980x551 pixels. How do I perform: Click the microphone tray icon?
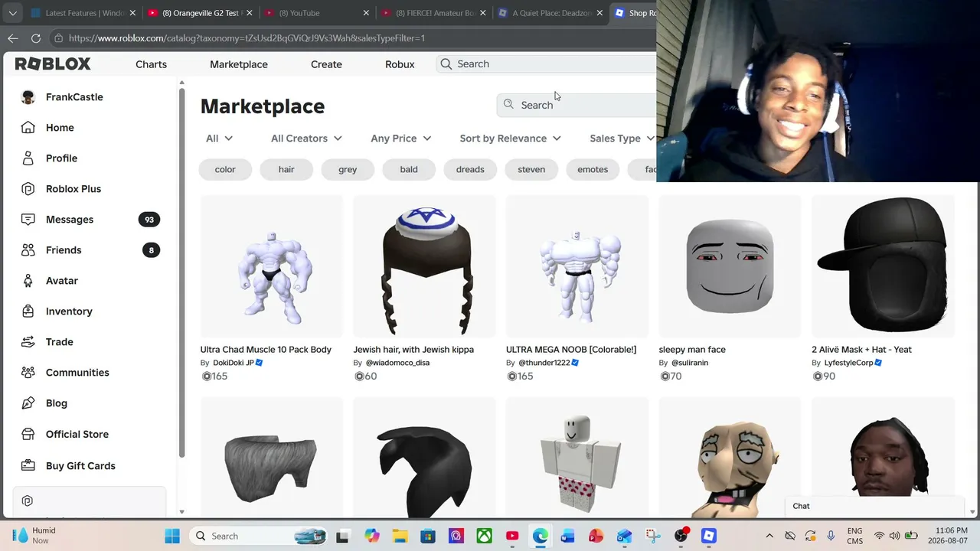[x=831, y=536]
